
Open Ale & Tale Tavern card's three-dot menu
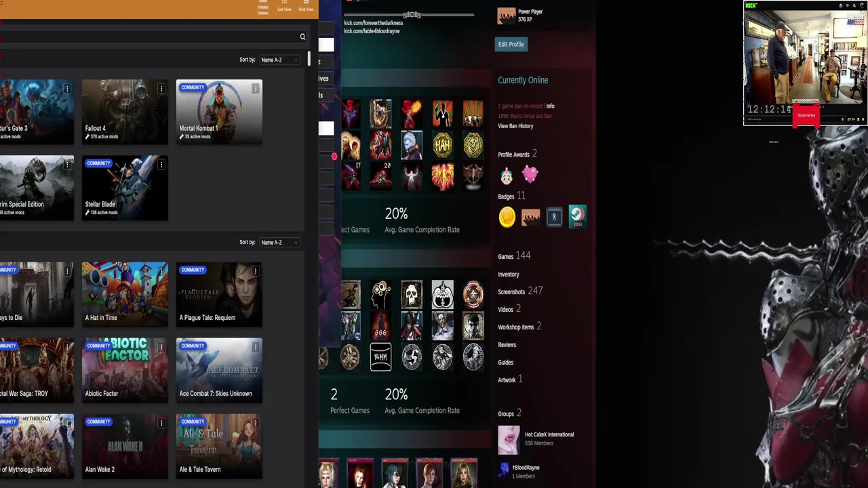point(255,423)
